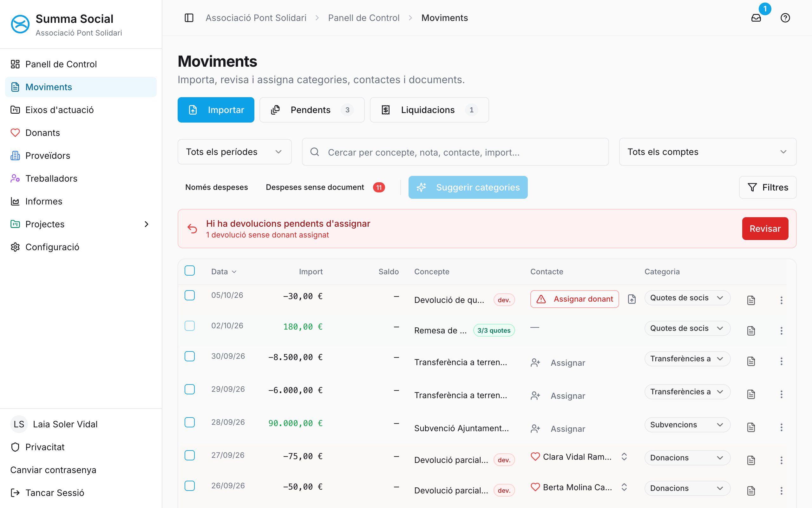Click upload file icon beside Assignar donant

coord(632,299)
